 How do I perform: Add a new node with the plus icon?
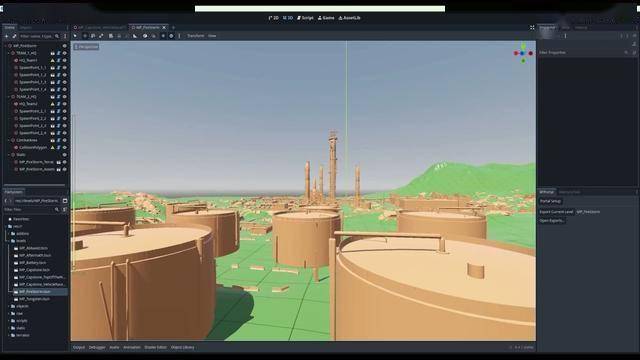pos(7,36)
